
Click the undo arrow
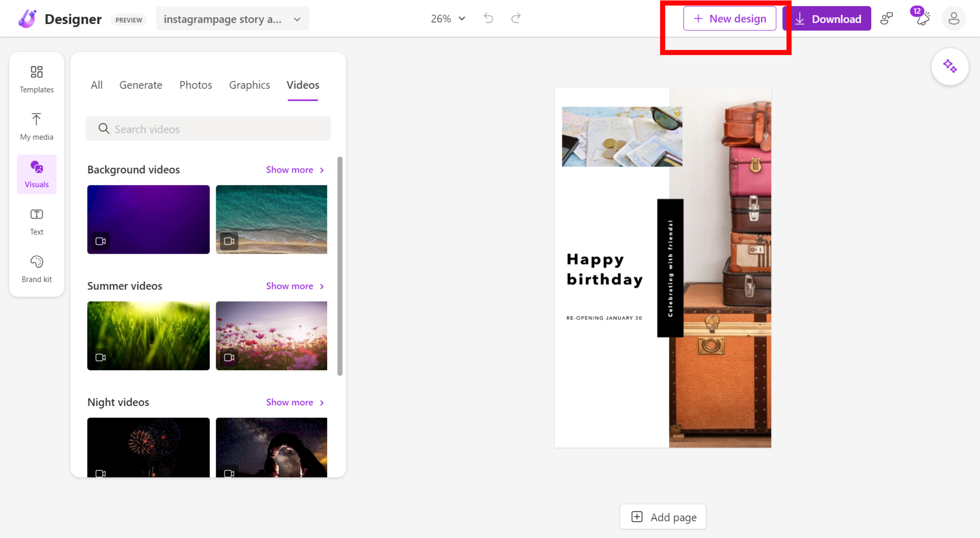coord(488,18)
